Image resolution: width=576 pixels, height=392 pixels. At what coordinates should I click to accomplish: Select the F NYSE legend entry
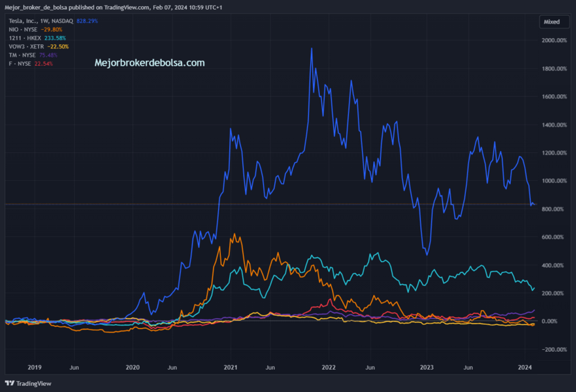tap(20, 64)
